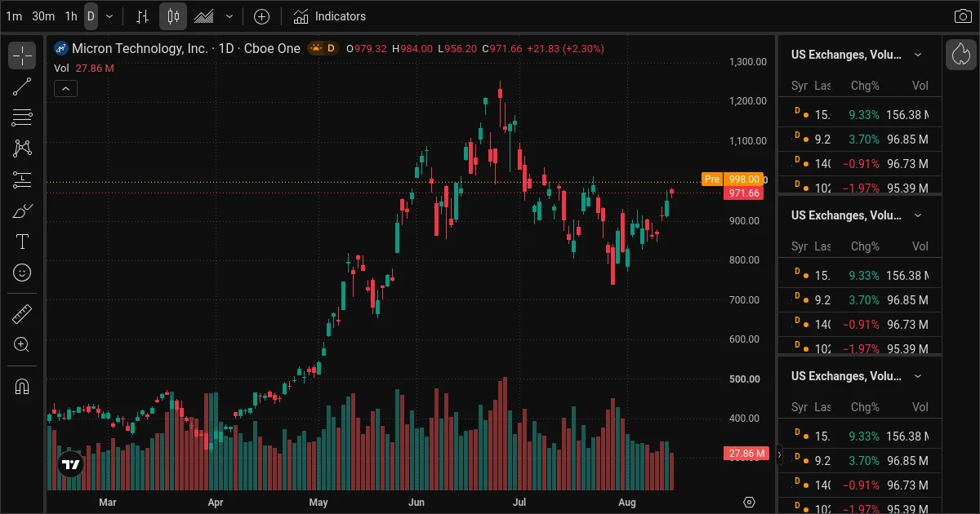
Task: Sort second hotlist by Chg% column
Action: [x=865, y=246]
